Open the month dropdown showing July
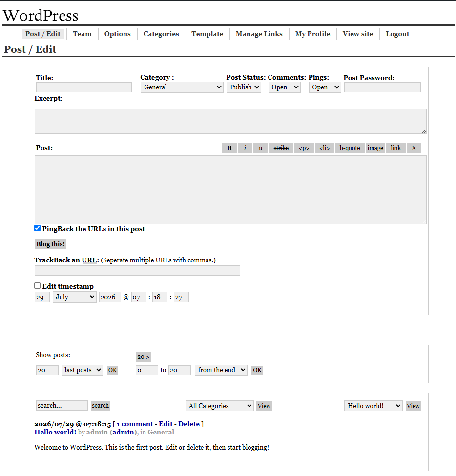The height and width of the screenshot is (476, 456). point(75,297)
